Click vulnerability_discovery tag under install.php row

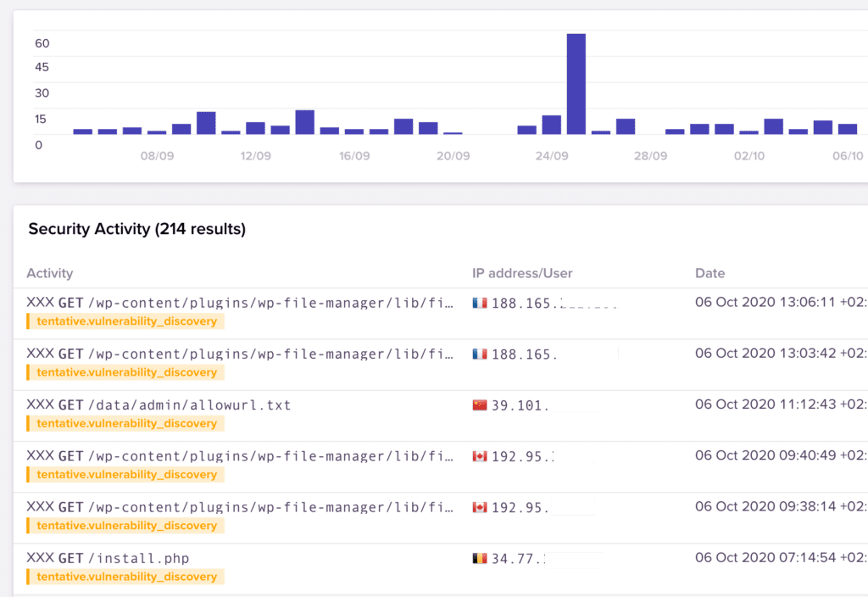[x=125, y=577]
